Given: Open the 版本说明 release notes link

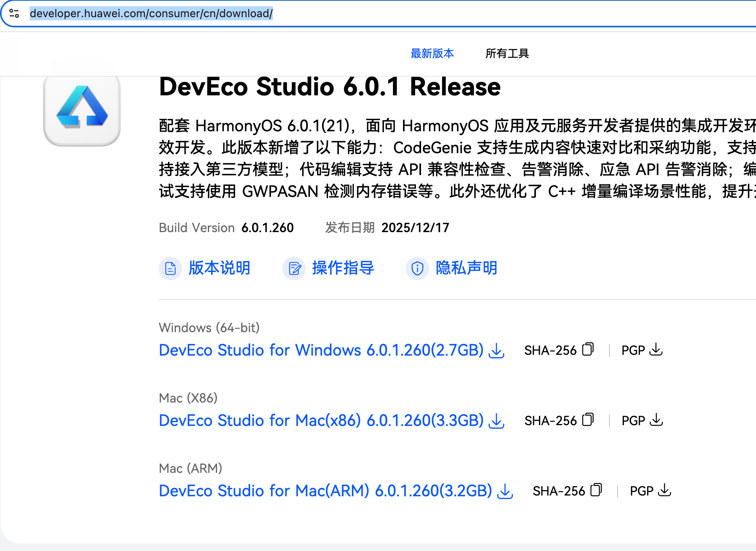Looking at the screenshot, I should click(219, 268).
